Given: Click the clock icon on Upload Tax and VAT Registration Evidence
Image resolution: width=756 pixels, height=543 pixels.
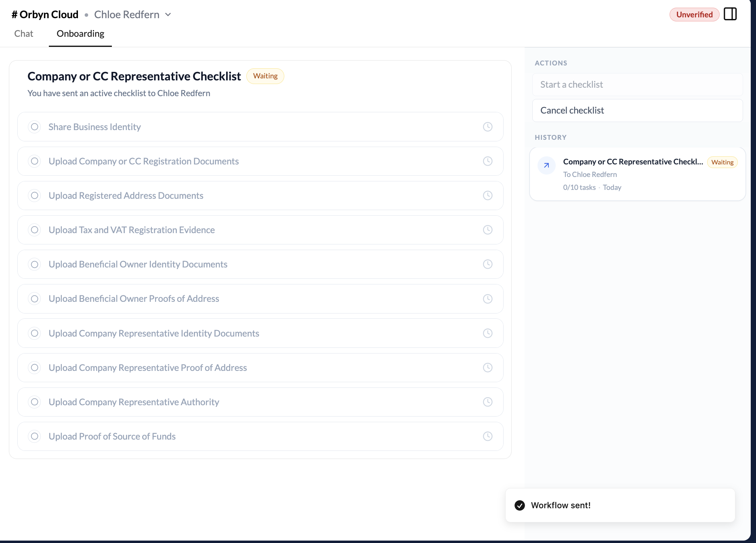Looking at the screenshot, I should pos(487,230).
